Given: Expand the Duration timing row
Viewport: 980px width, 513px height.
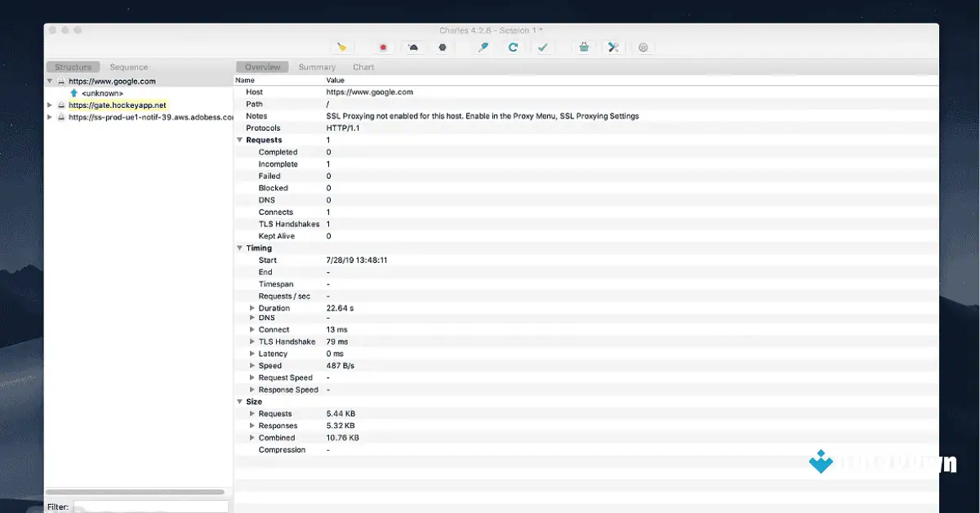Looking at the screenshot, I should pyautogui.click(x=252, y=308).
